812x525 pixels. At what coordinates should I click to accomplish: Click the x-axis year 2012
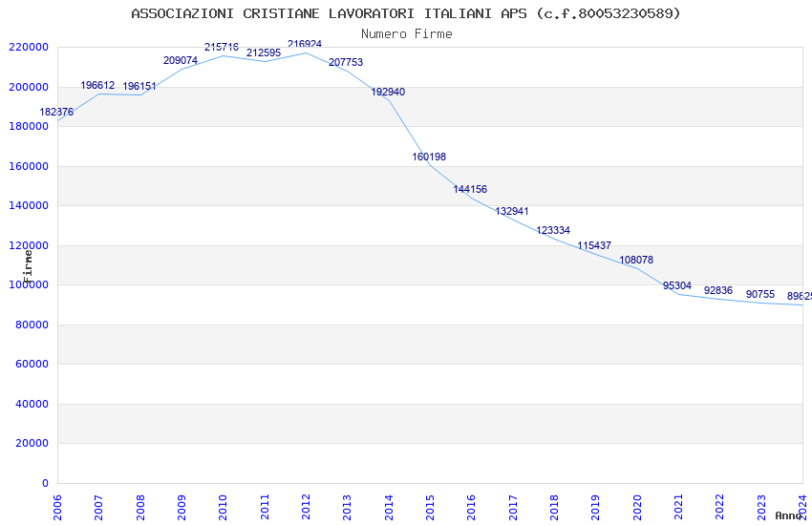[306, 508]
